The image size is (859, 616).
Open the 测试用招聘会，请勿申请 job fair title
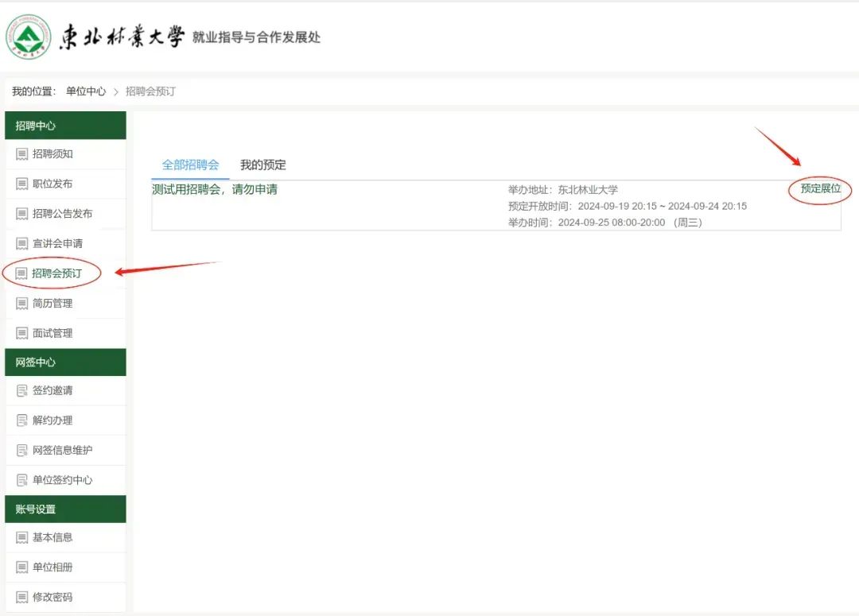tap(215, 190)
